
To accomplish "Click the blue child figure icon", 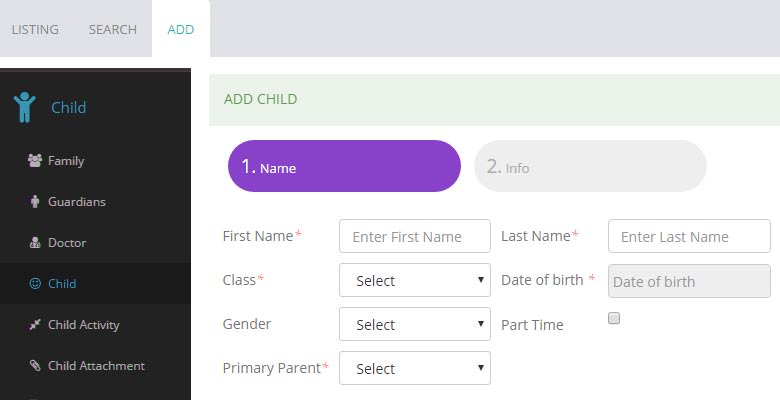I will 25,107.
